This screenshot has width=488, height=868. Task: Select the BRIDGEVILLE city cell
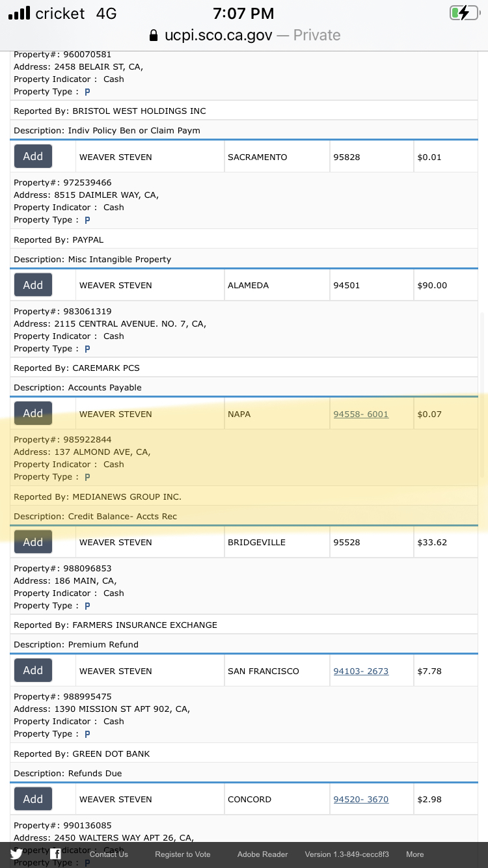[x=277, y=542]
